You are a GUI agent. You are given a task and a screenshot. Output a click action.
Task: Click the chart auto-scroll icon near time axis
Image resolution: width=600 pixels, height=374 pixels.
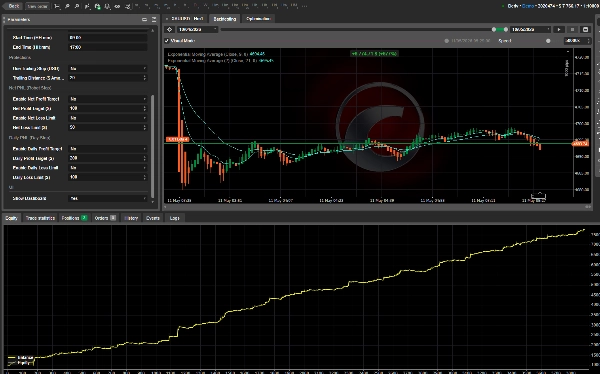pyautogui.click(x=539, y=196)
